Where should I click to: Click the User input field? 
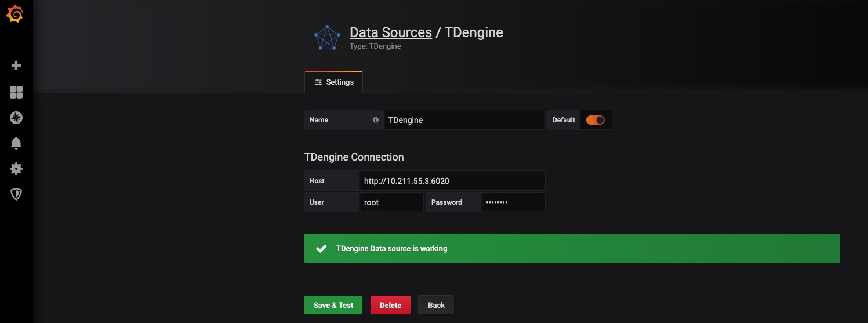(391, 202)
